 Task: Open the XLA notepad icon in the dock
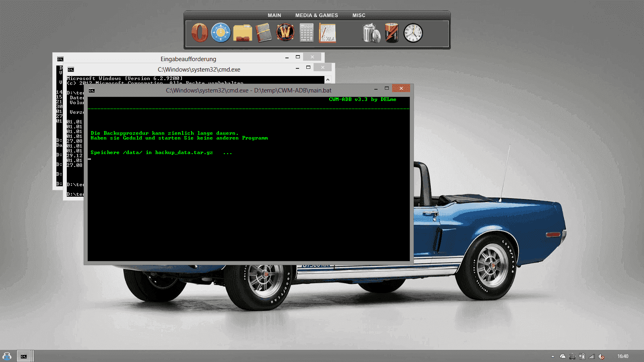[x=328, y=33]
